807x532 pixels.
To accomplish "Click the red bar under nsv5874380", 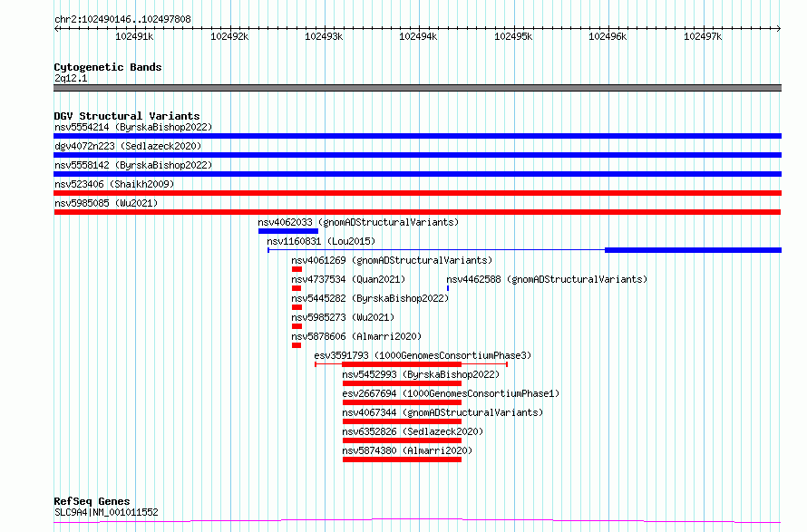I will tap(402, 460).
